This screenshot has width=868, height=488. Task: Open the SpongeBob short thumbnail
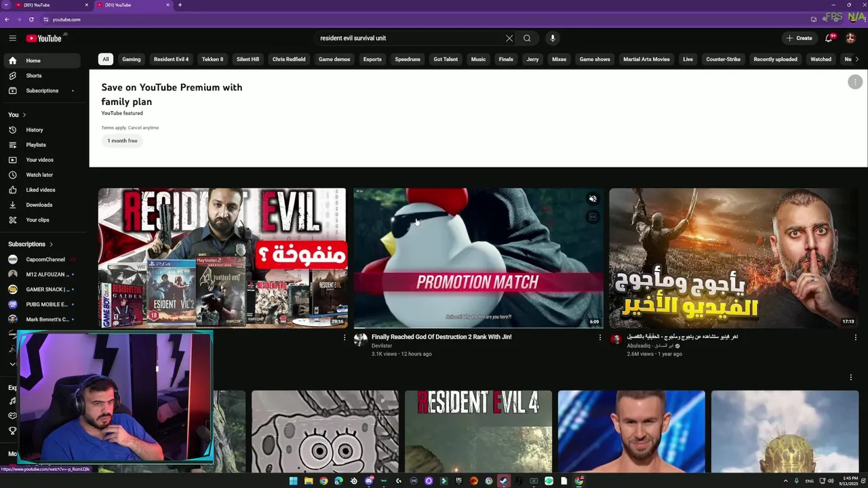tap(325, 432)
